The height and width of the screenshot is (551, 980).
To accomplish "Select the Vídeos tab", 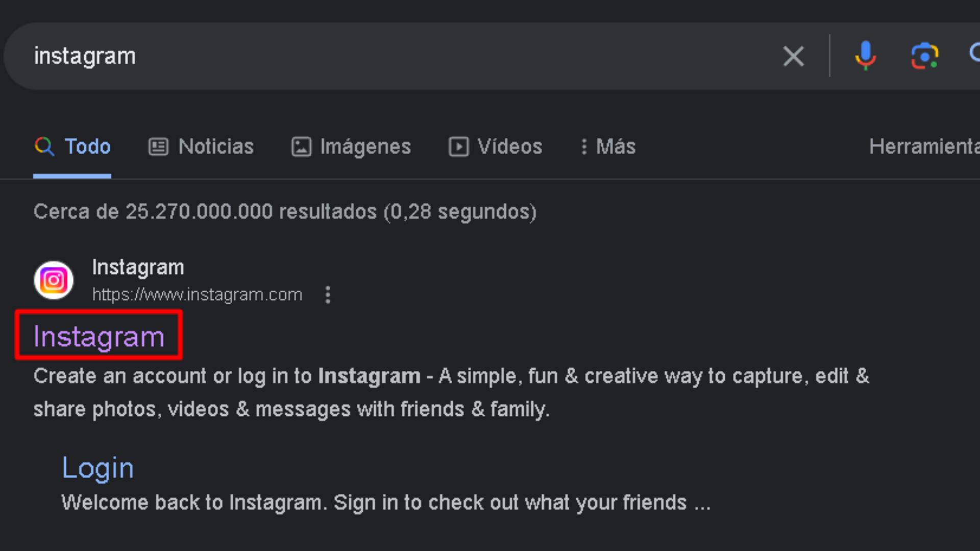I will [x=509, y=146].
